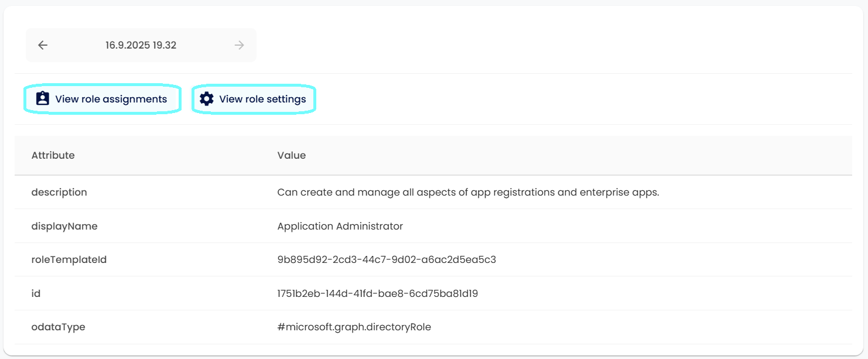Open View role settings

pos(254,99)
